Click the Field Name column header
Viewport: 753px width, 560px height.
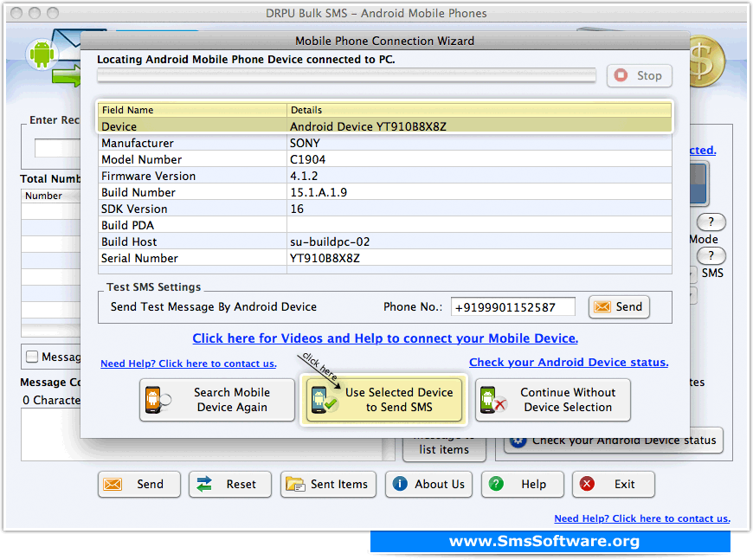pyautogui.click(x=192, y=110)
